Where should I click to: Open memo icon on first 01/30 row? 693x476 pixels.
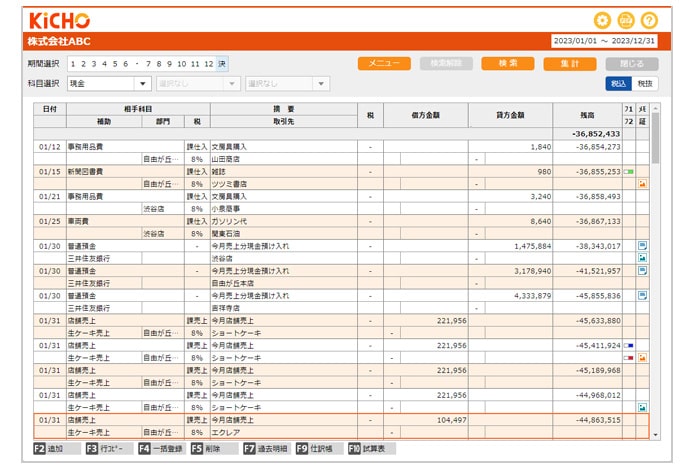[x=642, y=244]
